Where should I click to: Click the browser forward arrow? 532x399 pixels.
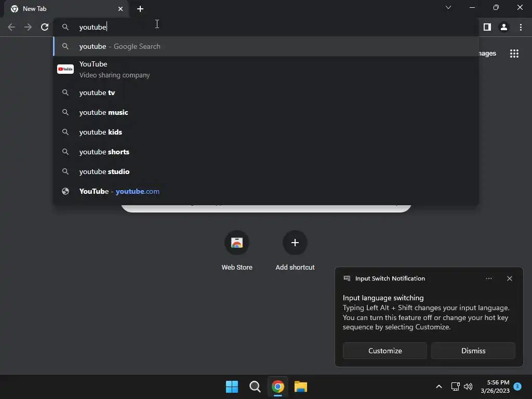point(28,27)
